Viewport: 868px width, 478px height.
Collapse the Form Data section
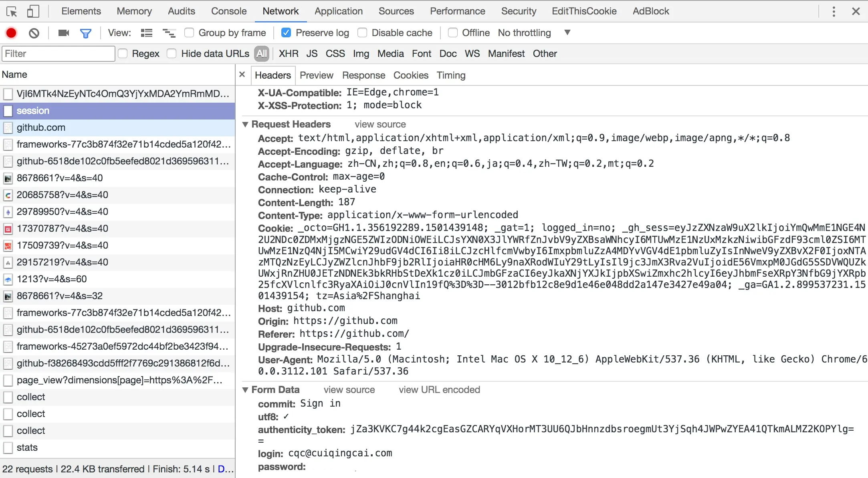(245, 390)
